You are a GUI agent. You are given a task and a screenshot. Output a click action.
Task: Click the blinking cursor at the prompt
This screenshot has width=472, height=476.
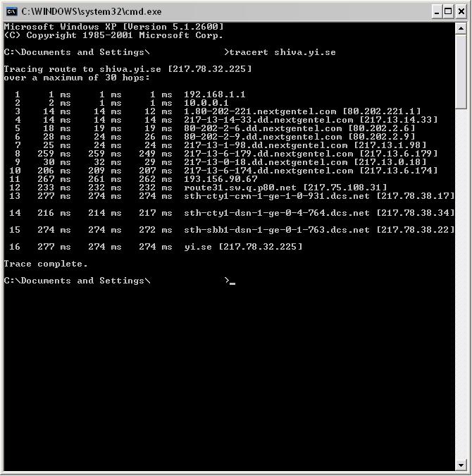(x=232, y=283)
